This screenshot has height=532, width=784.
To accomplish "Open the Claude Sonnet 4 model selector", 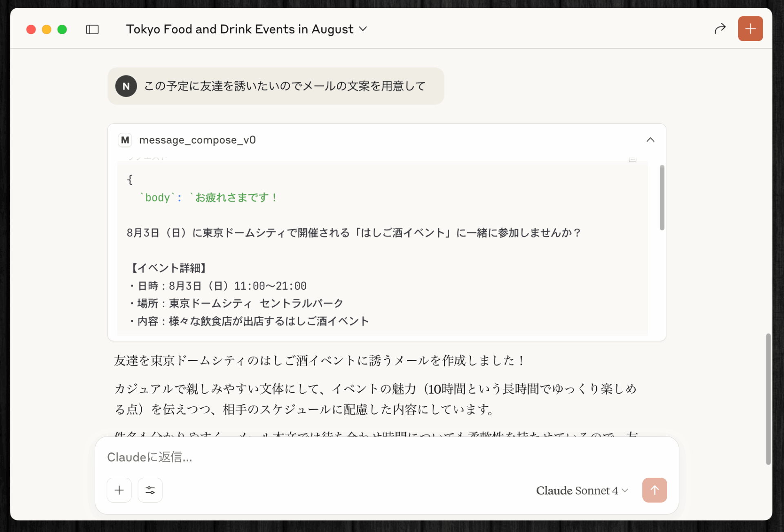I will [581, 490].
